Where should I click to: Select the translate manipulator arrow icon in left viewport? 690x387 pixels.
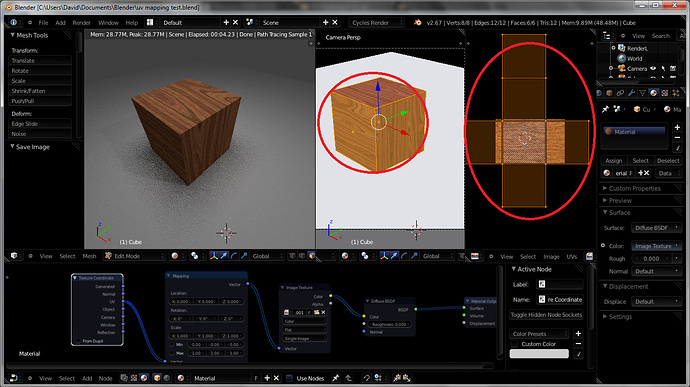click(224, 256)
